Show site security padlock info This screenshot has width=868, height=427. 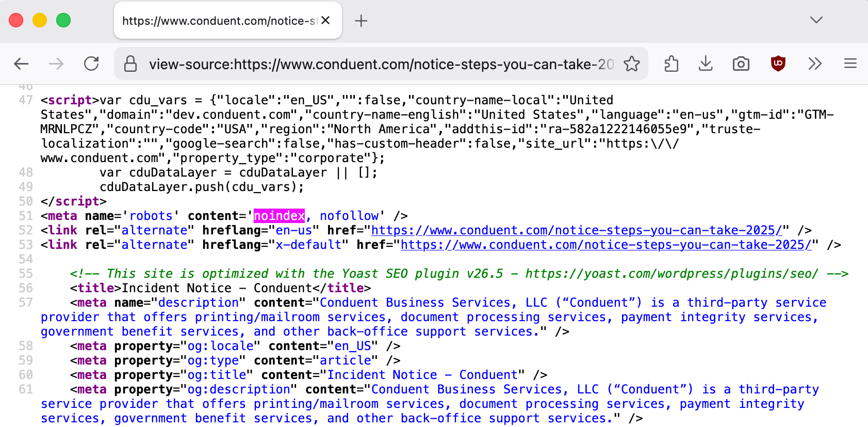(131, 64)
